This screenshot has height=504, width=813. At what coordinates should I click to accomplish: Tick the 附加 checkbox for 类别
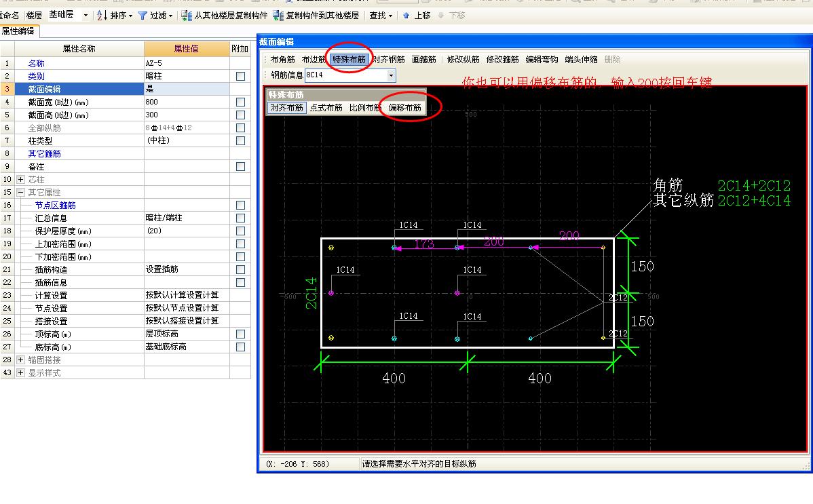241,76
